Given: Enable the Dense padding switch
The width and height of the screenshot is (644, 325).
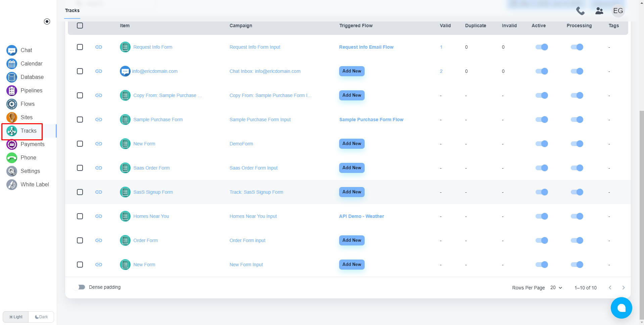Looking at the screenshot, I should 81,287.
